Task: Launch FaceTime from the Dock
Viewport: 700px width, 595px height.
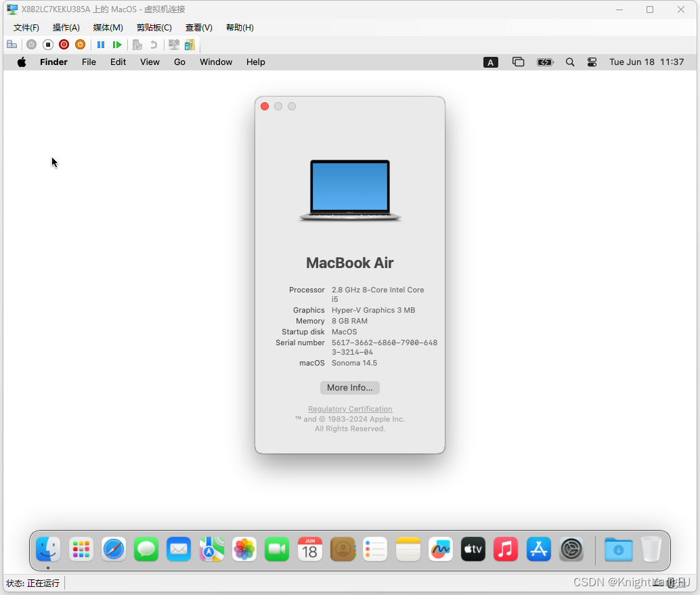Action: 277,550
